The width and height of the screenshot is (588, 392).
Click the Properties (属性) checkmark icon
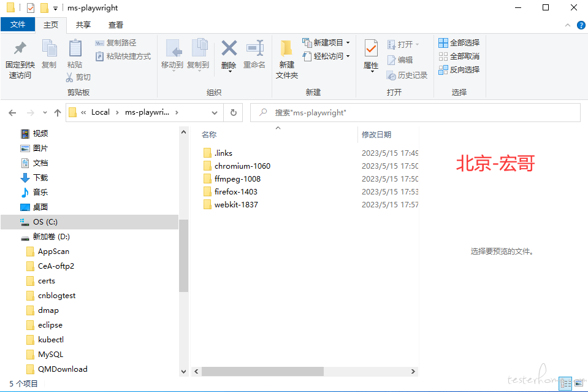(371, 48)
